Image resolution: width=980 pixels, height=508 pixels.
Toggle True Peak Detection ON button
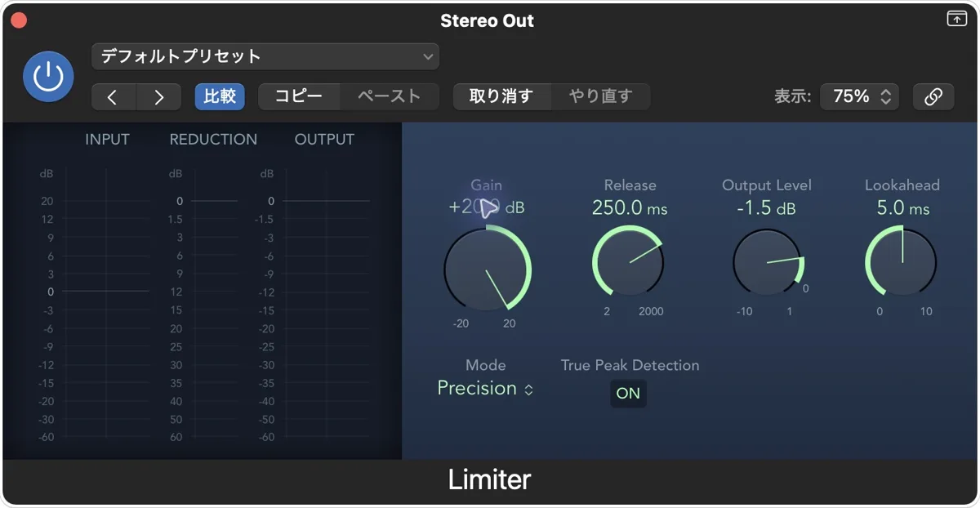[628, 394]
